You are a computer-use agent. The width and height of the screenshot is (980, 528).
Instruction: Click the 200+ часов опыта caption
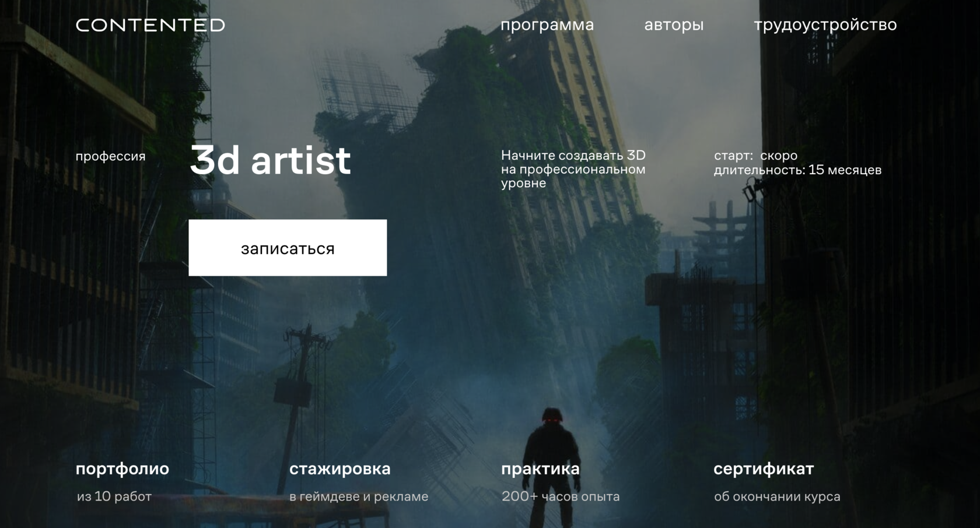coord(561,497)
